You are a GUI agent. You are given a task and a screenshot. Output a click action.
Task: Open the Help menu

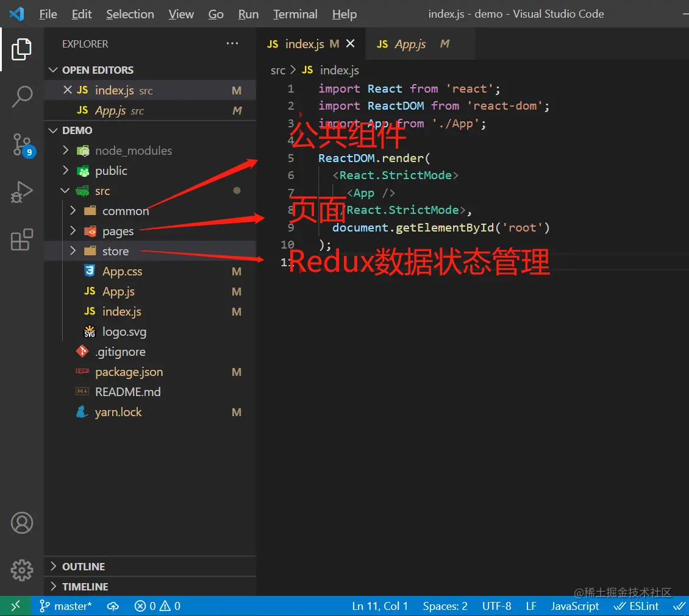344,14
